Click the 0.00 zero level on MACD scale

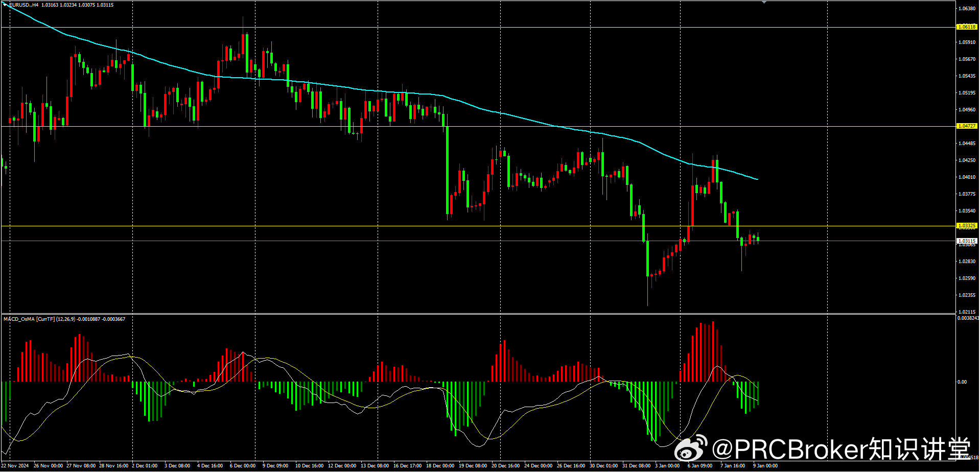pos(962,382)
